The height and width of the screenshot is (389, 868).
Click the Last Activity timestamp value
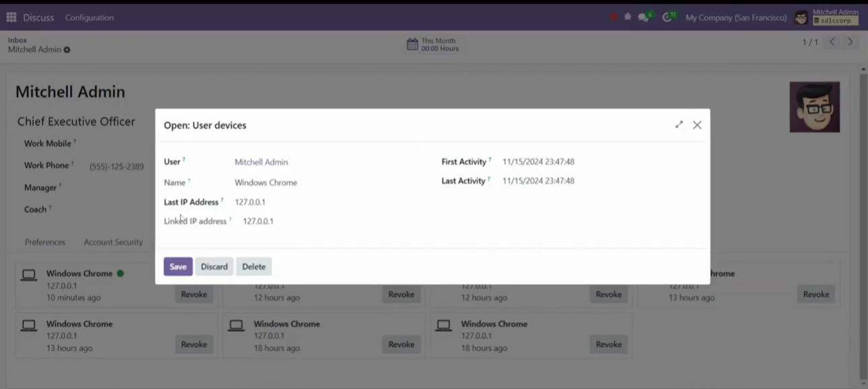pyautogui.click(x=538, y=181)
